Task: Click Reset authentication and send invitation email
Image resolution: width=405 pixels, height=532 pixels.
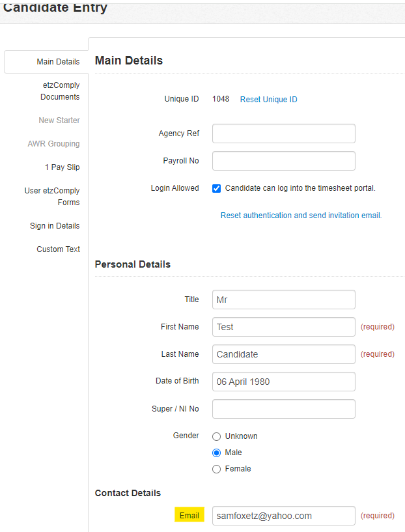Action: click(x=301, y=216)
